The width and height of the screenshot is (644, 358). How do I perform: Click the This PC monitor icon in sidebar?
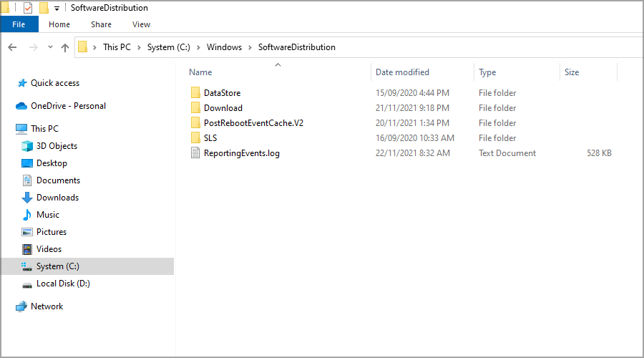(x=21, y=129)
